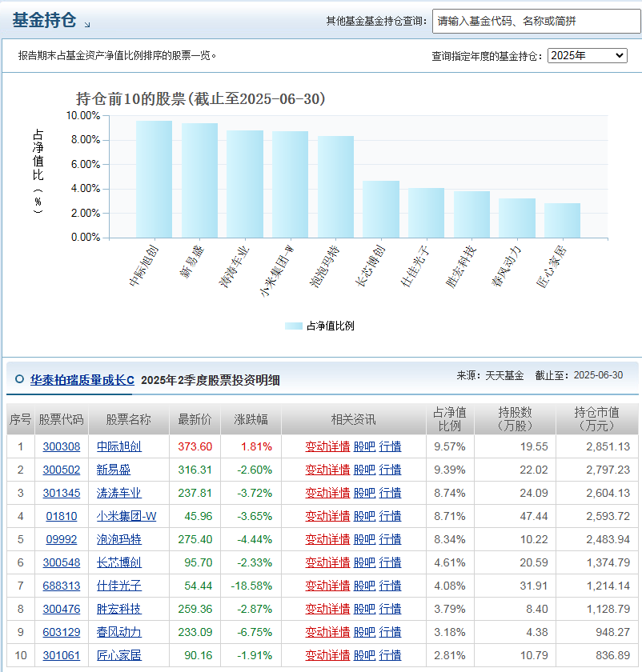Open 股吧 for 中际旭创 row
The width and height of the screenshot is (642, 672).
pyautogui.click(x=364, y=446)
